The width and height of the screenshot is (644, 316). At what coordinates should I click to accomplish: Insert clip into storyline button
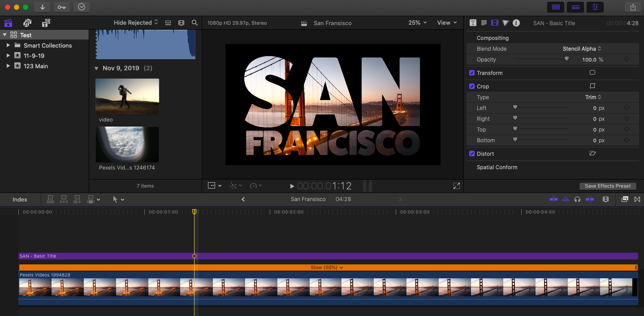[64, 199]
